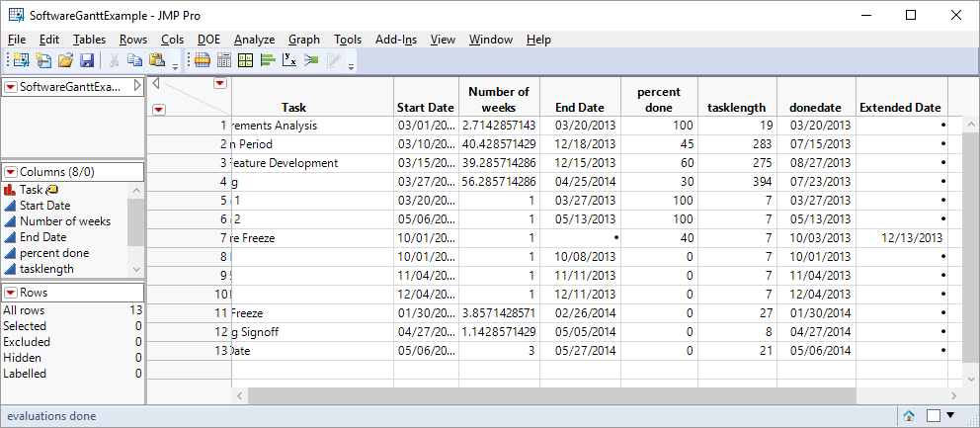
Task: Click the greyed-out pencil edit icon
Action: (333, 60)
